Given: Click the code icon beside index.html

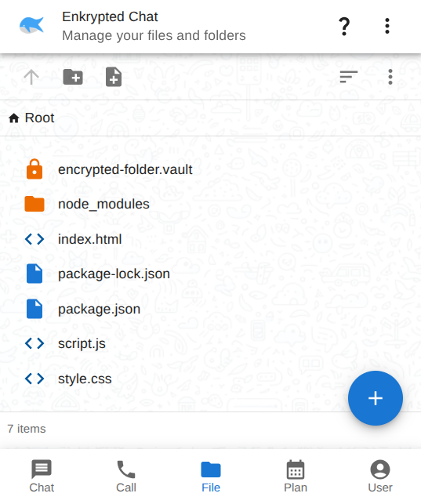Looking at the screenshot, I should click(x=34, y=239).
